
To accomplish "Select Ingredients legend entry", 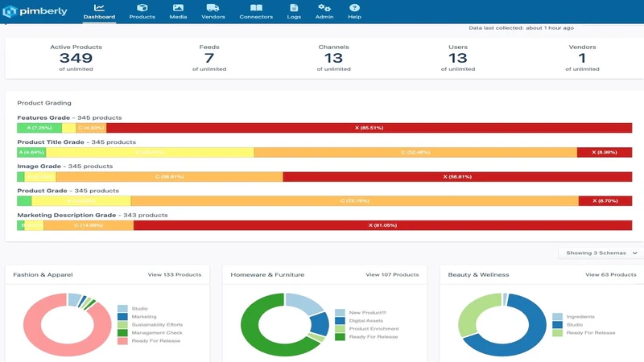I will pos(573,316).
